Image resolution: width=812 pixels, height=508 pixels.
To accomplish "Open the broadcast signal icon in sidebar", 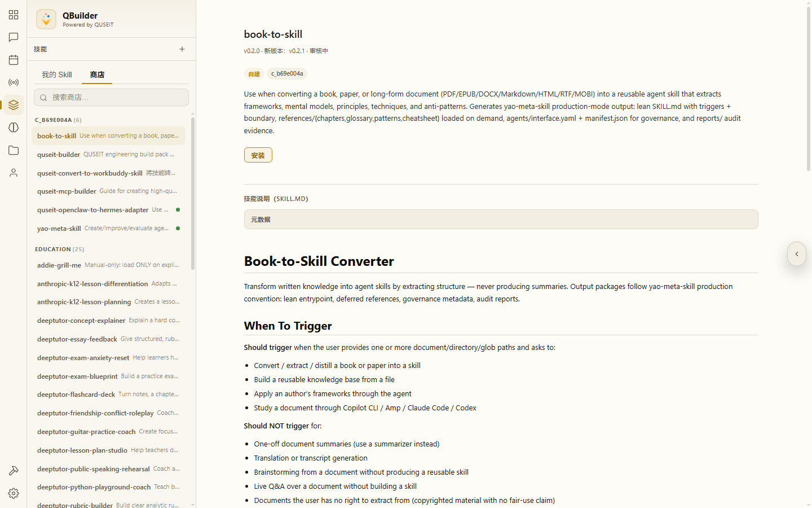I will tap(14, 82).
